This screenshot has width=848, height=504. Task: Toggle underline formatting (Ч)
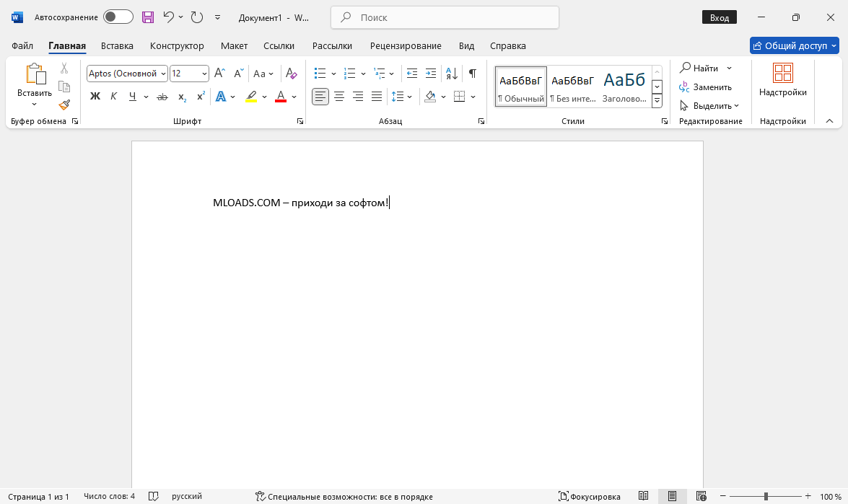(133, 97)
